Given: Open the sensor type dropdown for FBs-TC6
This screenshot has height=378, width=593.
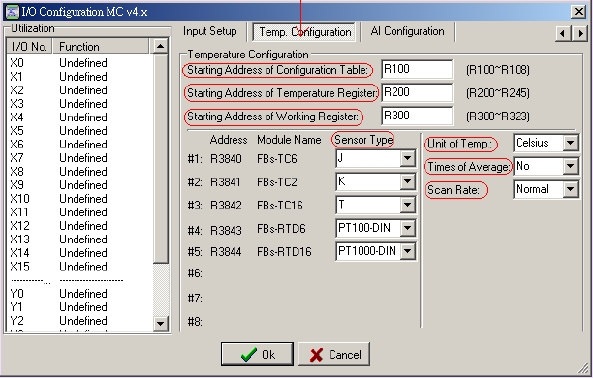Looking at the screenshot, I should 407,158.
